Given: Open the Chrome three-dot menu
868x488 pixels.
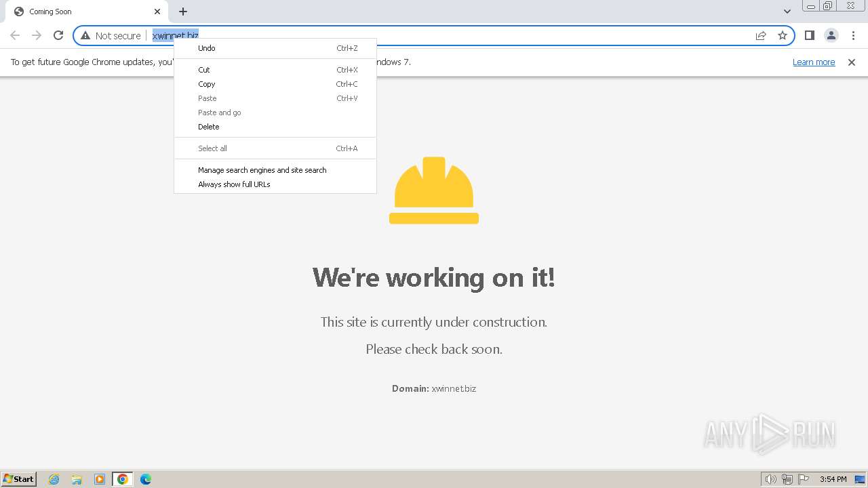Looking at the screenshot, I should pos(852,35).
